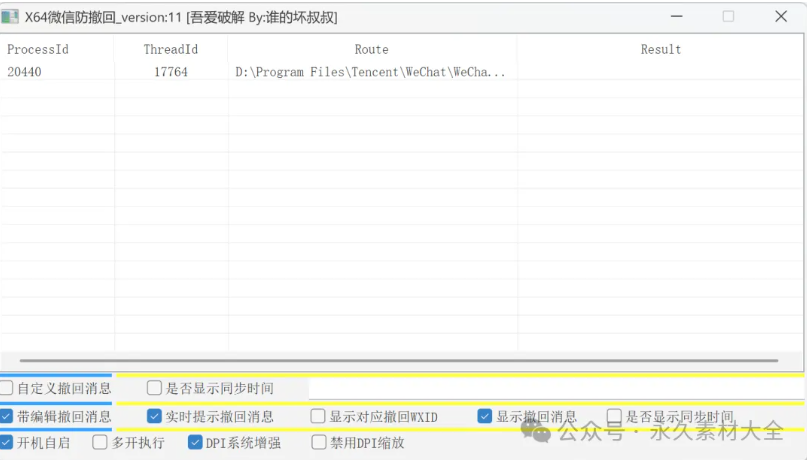The width and height of the screenshot is (807, 460).
Task: Uncheck 带编辑撤回消息 option
Action: [x=6, y=416]
